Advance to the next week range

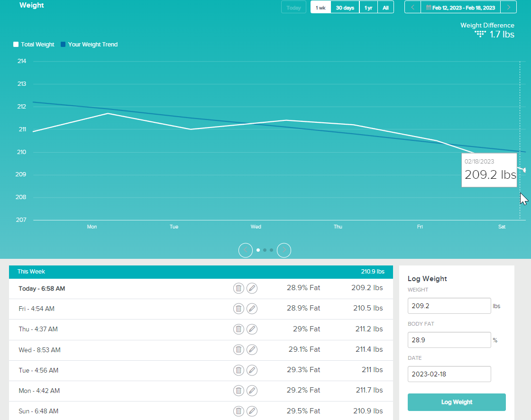[509, 8]
